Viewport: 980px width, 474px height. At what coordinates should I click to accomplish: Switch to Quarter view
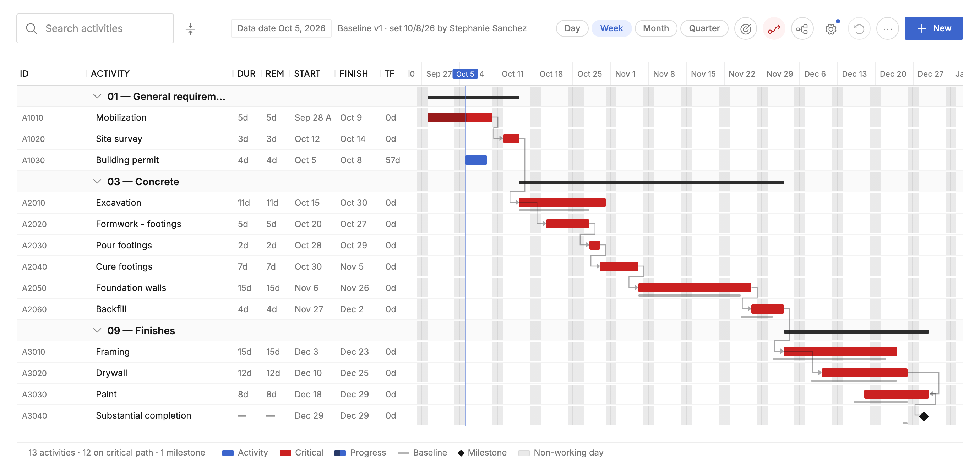coord(704,28)
